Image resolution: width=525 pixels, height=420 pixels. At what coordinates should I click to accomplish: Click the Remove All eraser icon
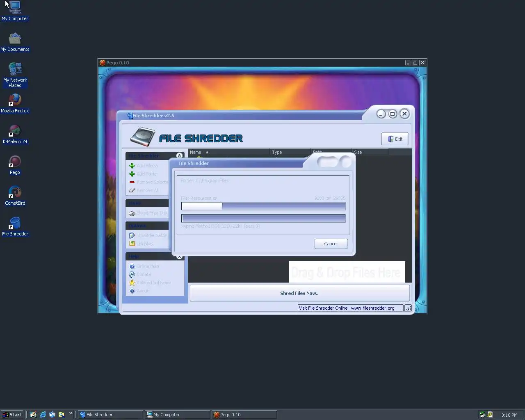(x=132, y=190)
